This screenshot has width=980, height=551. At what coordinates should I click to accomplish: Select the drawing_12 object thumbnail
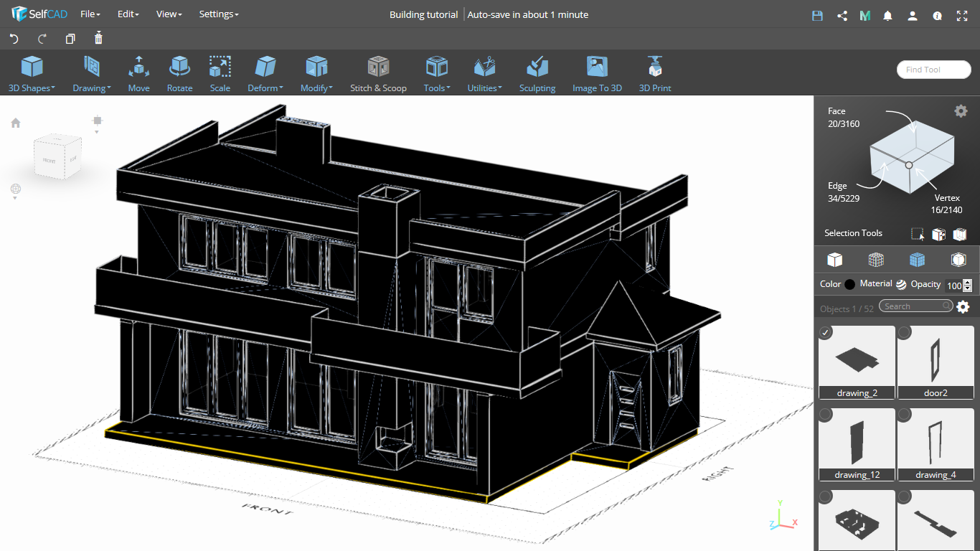pos(857,444)
